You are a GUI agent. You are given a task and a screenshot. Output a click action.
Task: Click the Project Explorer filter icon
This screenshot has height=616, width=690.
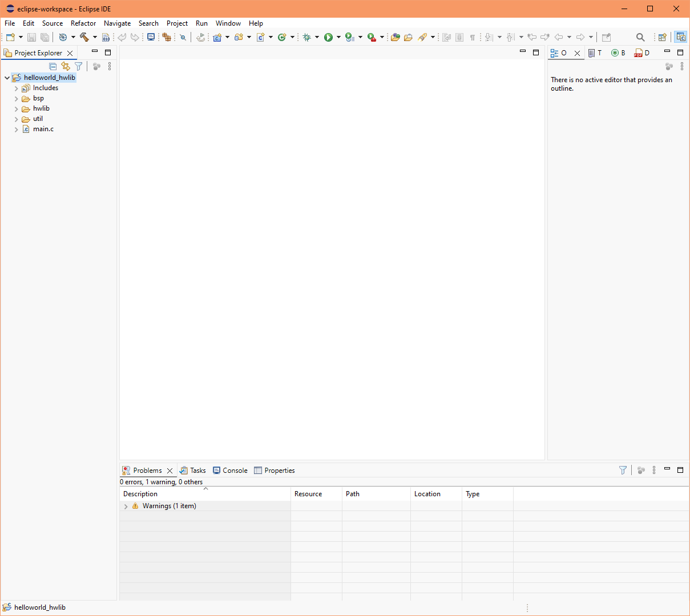click(x=79, y=67)
